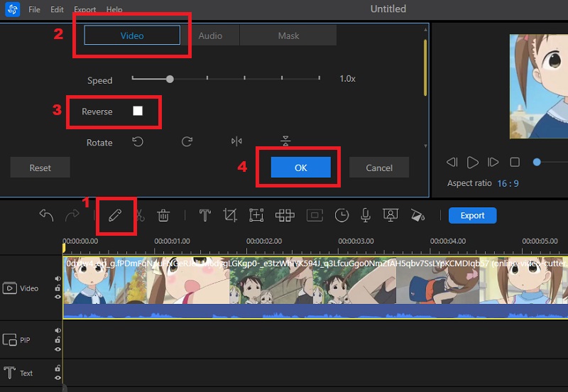
Task: Open the Mosaic tool
Action: pyautogui.click(x=285, y=215)
